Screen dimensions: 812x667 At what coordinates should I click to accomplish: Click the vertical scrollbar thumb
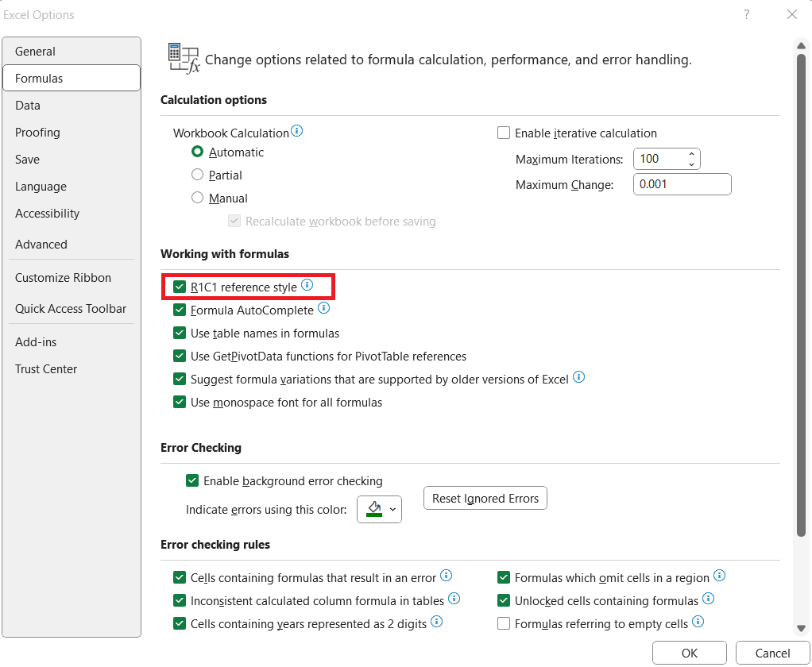click(801, 295)
